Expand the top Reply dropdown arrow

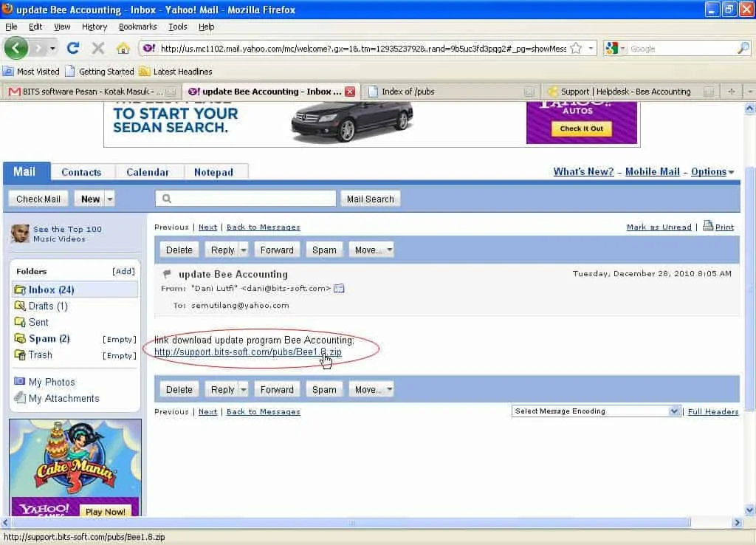coord(244,250)
